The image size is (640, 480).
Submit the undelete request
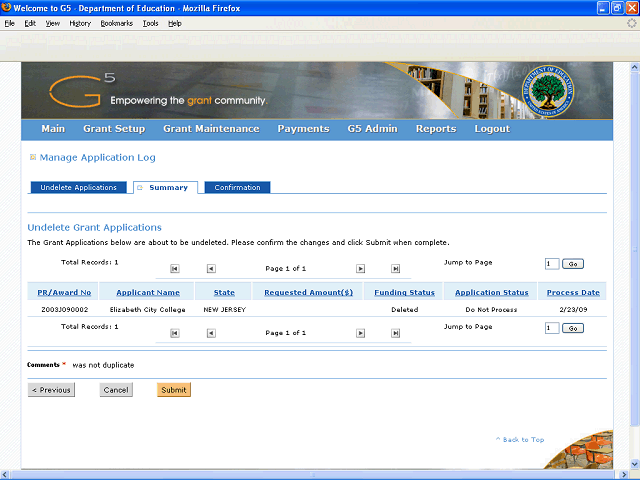tap(174, 390)
